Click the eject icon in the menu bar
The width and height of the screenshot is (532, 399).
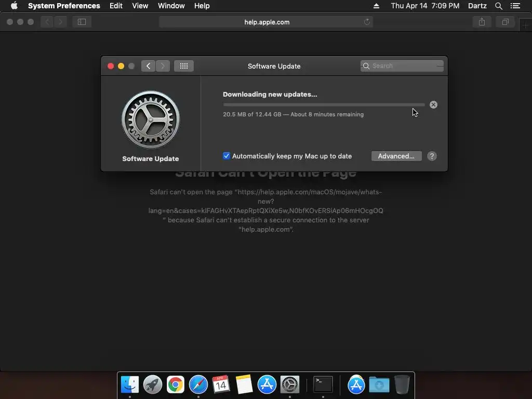coord(376,6)
